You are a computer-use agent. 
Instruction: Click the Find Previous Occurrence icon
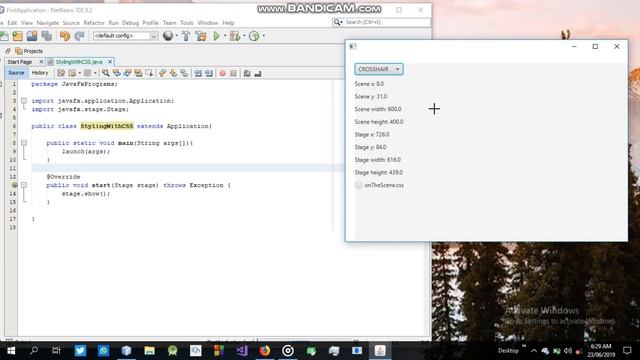click(x=117, y=73)
